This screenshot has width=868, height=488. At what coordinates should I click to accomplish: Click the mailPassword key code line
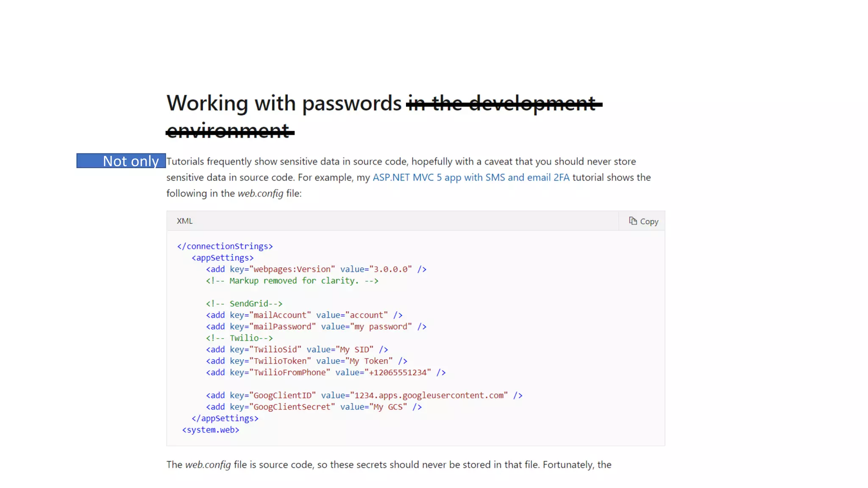coord(316,327)
